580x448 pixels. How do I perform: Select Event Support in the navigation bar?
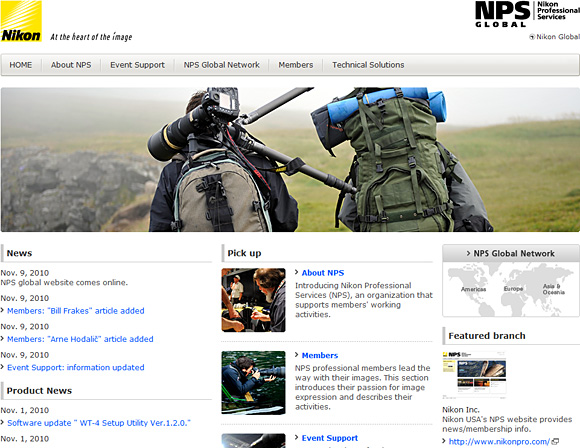[137, 65]
